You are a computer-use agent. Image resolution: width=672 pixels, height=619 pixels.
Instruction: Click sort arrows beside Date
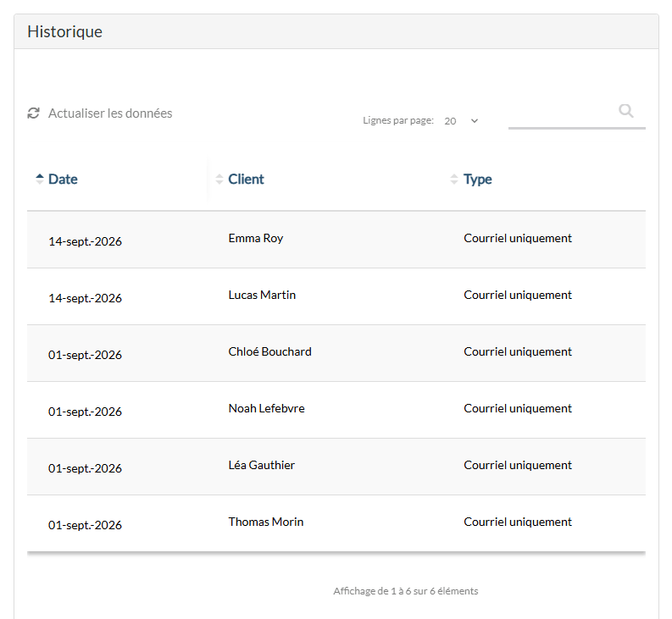(x=40, y=179)
